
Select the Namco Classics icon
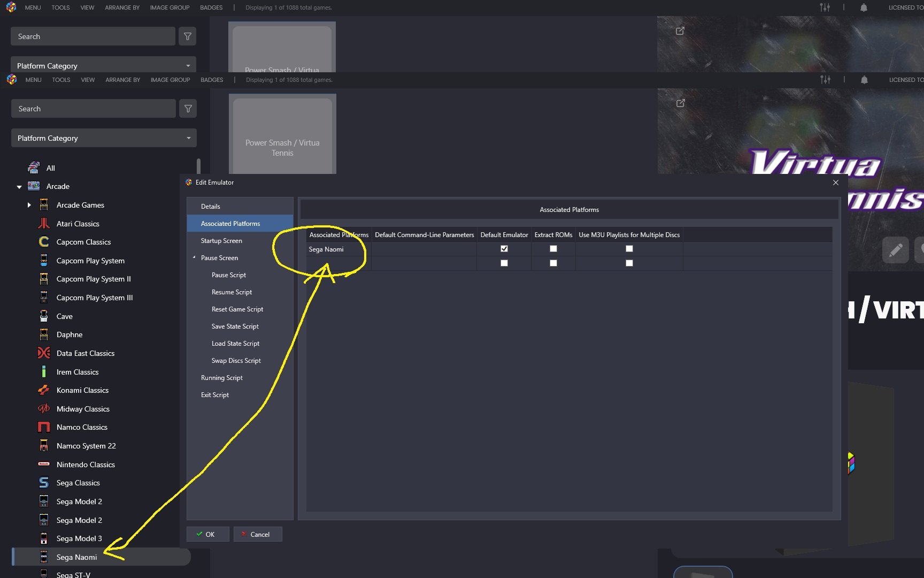pyautogui.click(x=44, y=427)
